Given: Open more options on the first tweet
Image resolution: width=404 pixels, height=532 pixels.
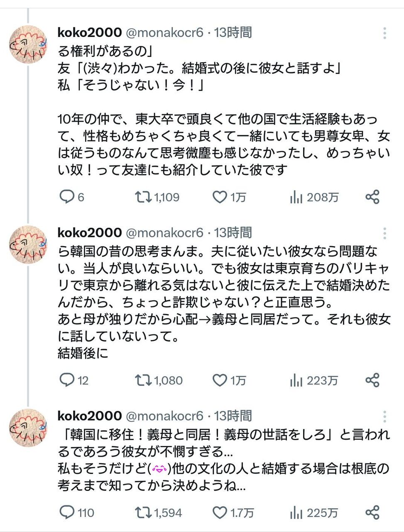Looking at the screenshot, I should pos(385,33).
